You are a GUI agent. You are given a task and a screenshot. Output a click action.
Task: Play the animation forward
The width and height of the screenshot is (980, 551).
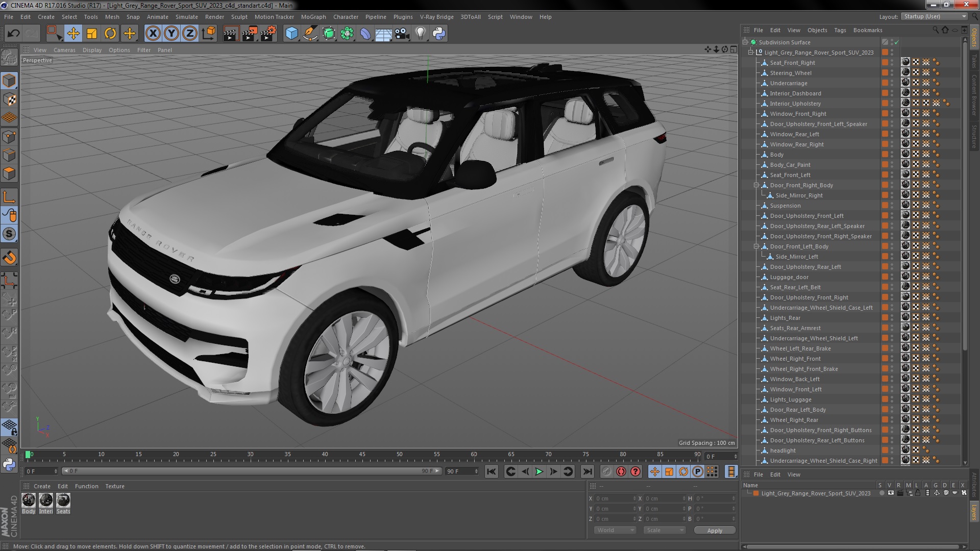[539, 472]
